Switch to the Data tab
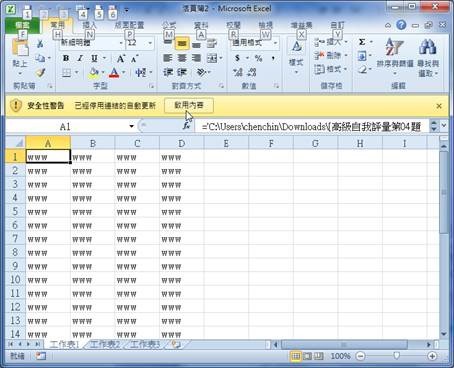This screenshot has width=454, height=368. pos(201,25)
